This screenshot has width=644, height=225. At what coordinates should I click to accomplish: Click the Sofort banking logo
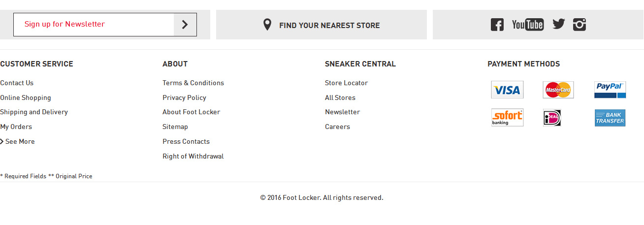(x=507, y=118)
